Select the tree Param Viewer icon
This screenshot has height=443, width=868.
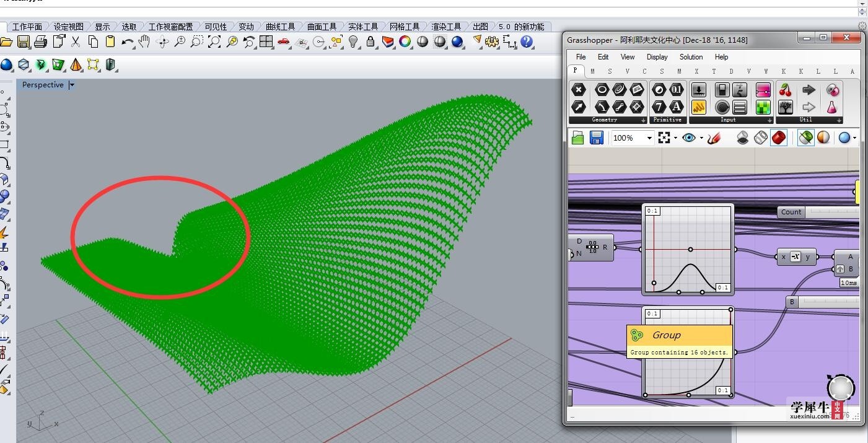[786, 107]
